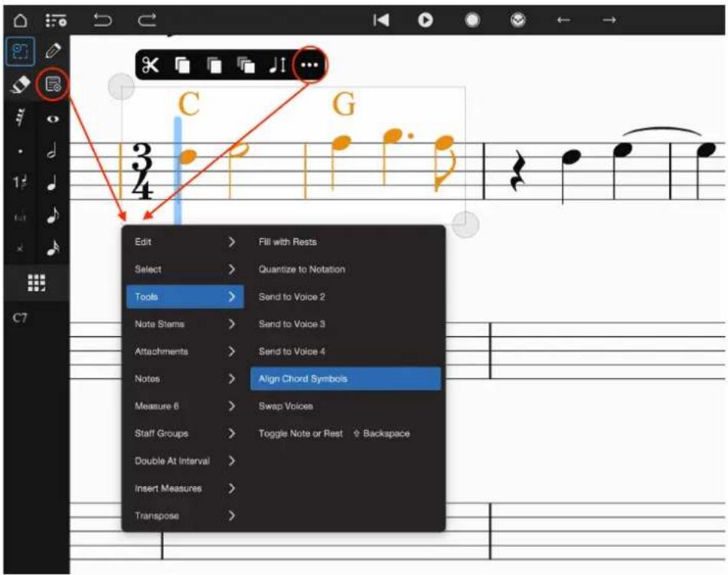The image size is (728, 575).
Task: Click the 3/4 time signature
Action: click(x=142, y=171)
